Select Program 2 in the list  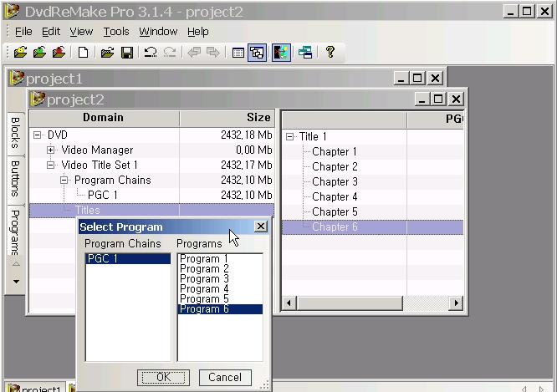pos(220,269)
